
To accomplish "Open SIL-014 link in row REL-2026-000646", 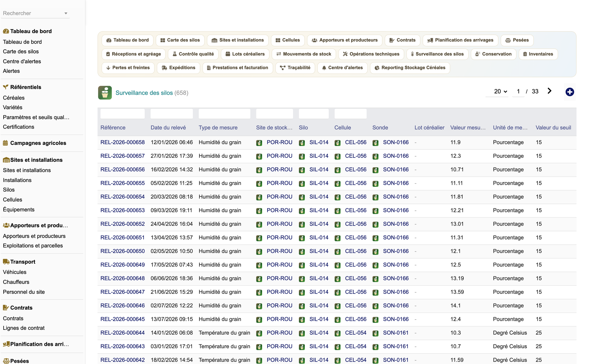I will (x=319, y=306).
